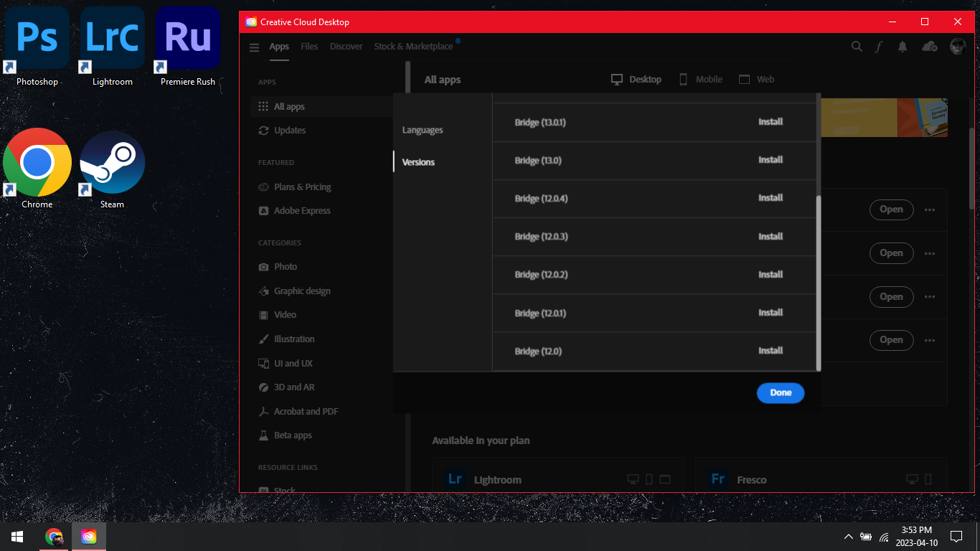Click the Illustration brush icon in sidebar
The height and width of the screenshot is (551, 980).
[263, 339]
